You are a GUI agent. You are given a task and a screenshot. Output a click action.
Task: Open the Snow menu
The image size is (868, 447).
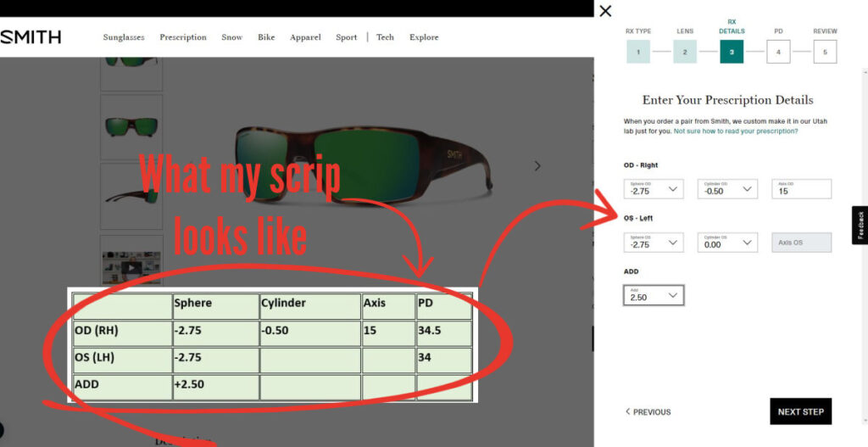pos(232,37)
